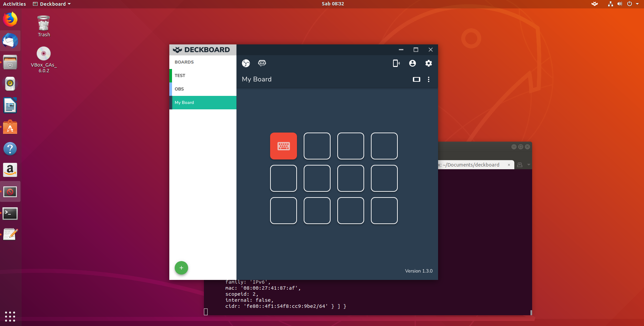Select the OBS board
The height and width of the screenshot is (326, 644).
coord(203,89)
